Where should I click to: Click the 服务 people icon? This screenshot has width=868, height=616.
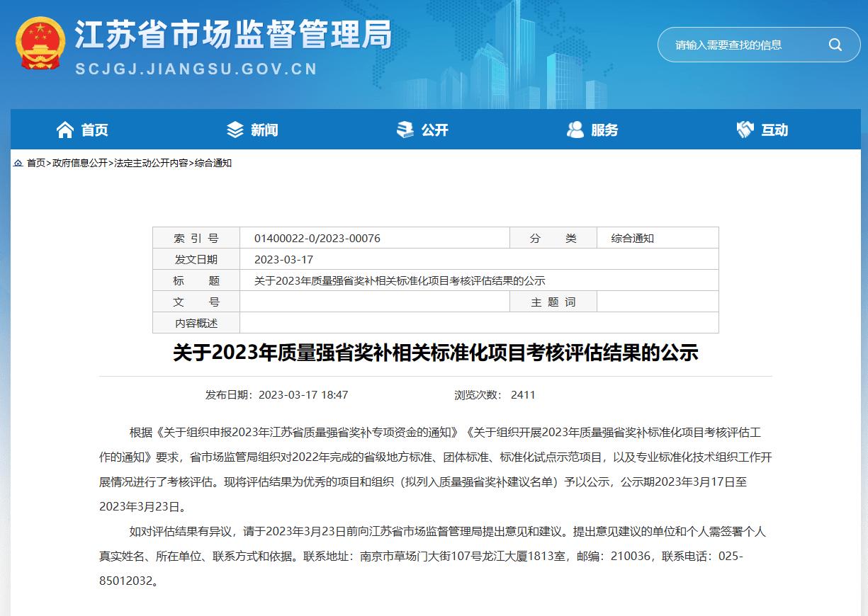(575, 130)
